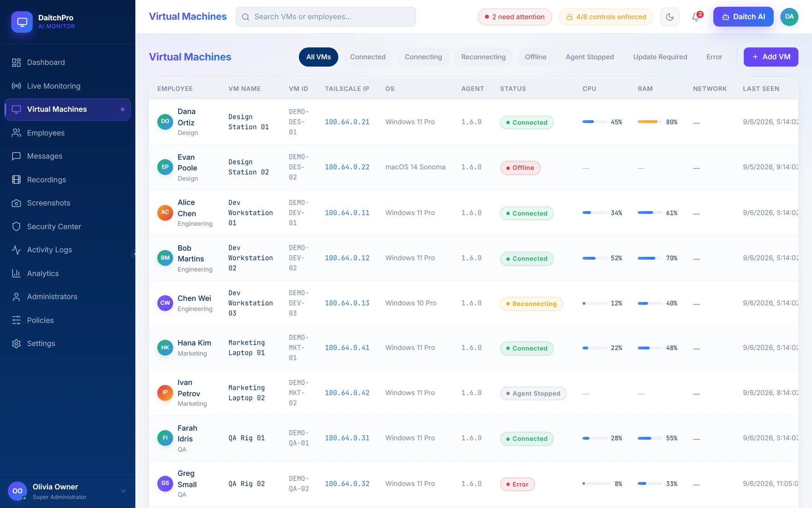The height and width of the screenshot is (508, 812).
Task: Collapse the sidebar with edge handle
Action: coord(133,254)
